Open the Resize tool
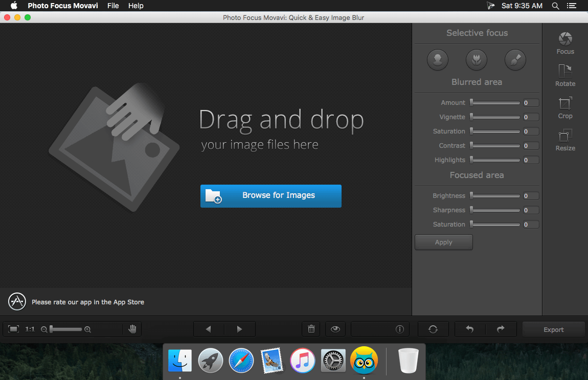 pyautogui.click(x=565, y=140)
